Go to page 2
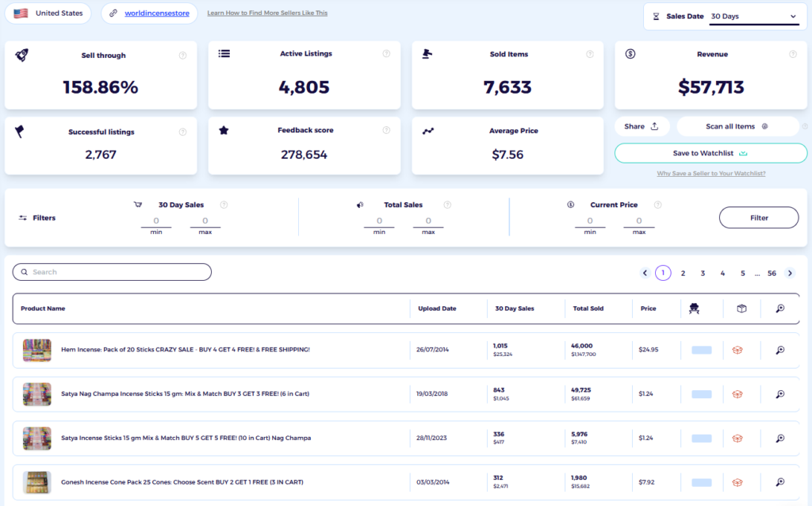Screen dimensions: 812x506 (683, 273)
